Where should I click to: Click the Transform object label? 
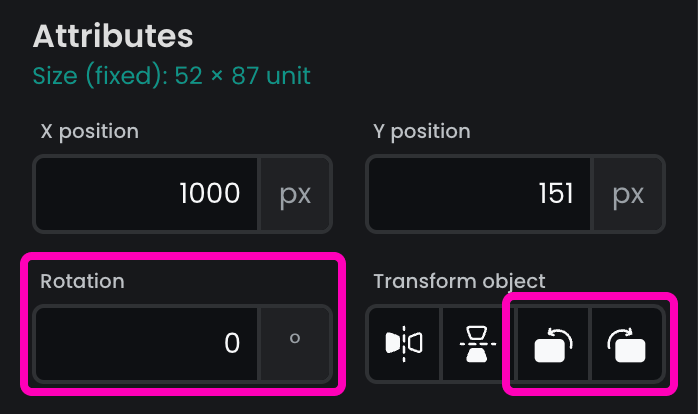(x=460, y=281)
